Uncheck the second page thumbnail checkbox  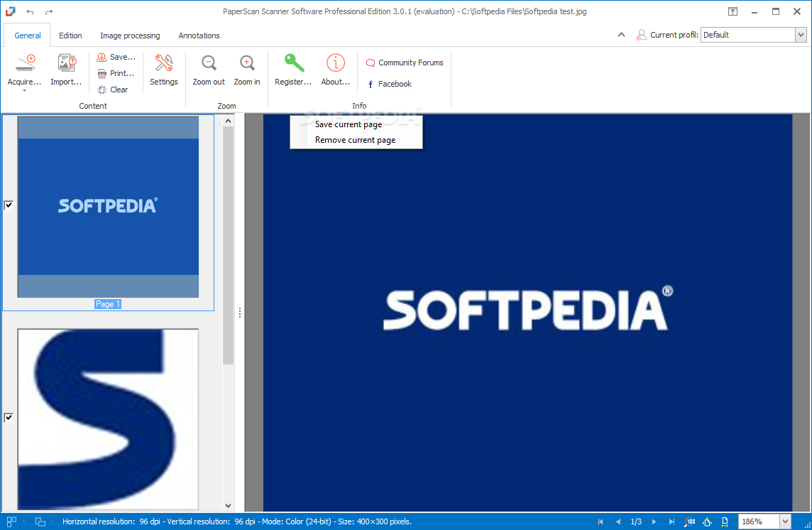pyautogui.click(x=9, y=417)
